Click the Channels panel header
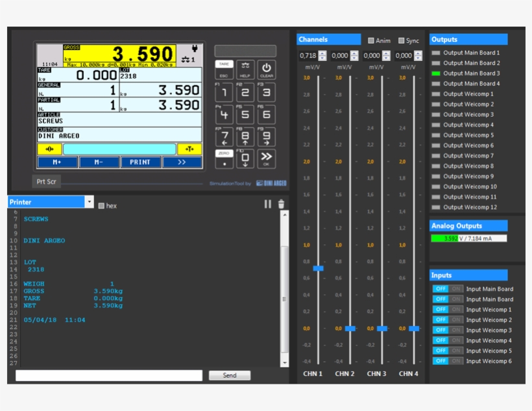Viewport: 532px width, 411px height. click(329, 40)
